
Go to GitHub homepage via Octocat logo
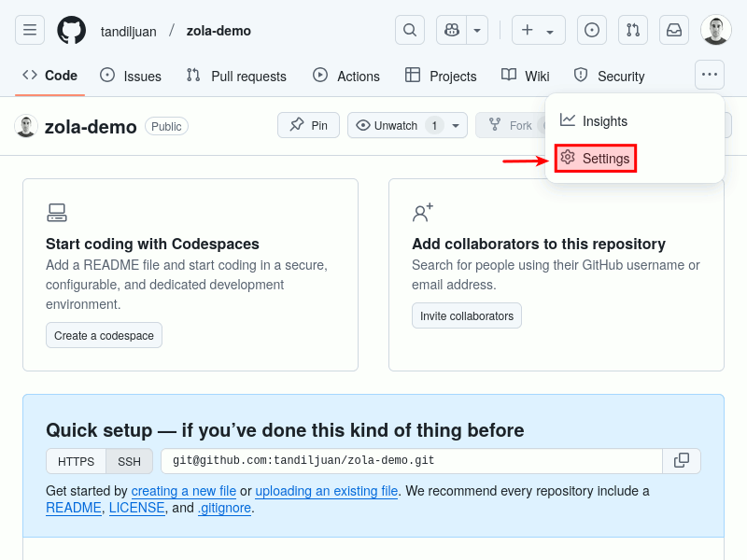click(x=72, y=30)
